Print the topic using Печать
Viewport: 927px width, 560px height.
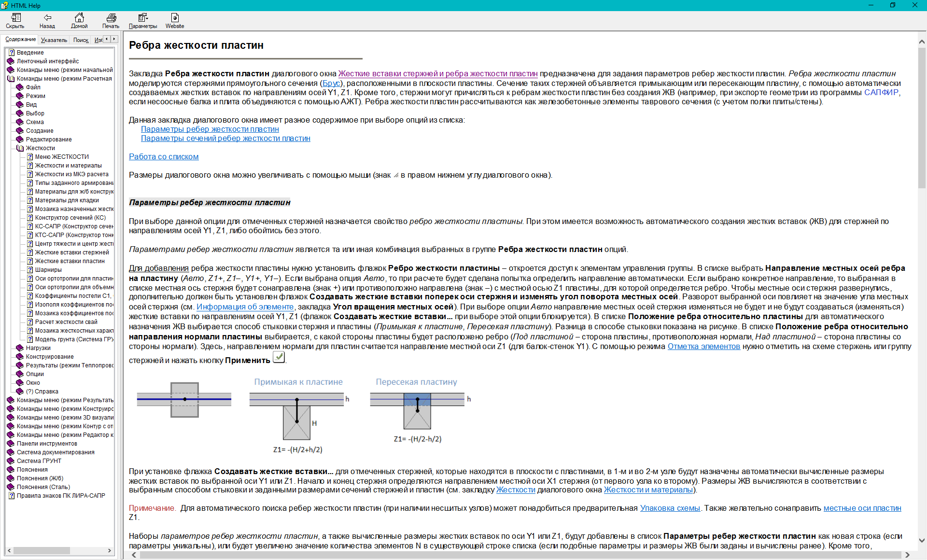[111, 21]
